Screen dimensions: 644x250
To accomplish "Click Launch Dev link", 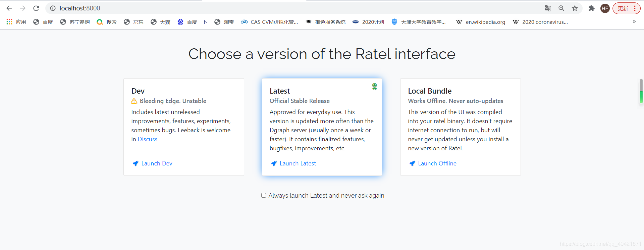I will 157,163.
